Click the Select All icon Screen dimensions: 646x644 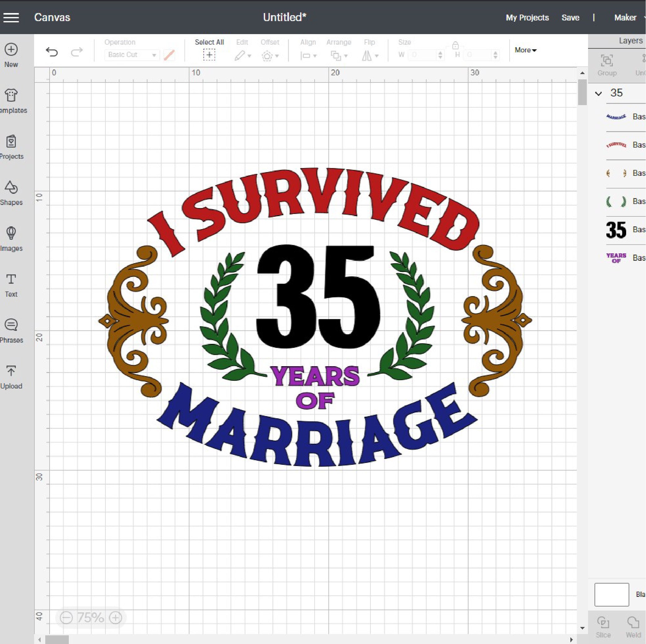(209, 55)
